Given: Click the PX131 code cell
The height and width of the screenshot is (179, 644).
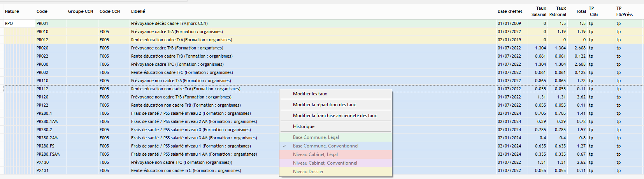Looking at the screenshot, I should click(42, 170).
